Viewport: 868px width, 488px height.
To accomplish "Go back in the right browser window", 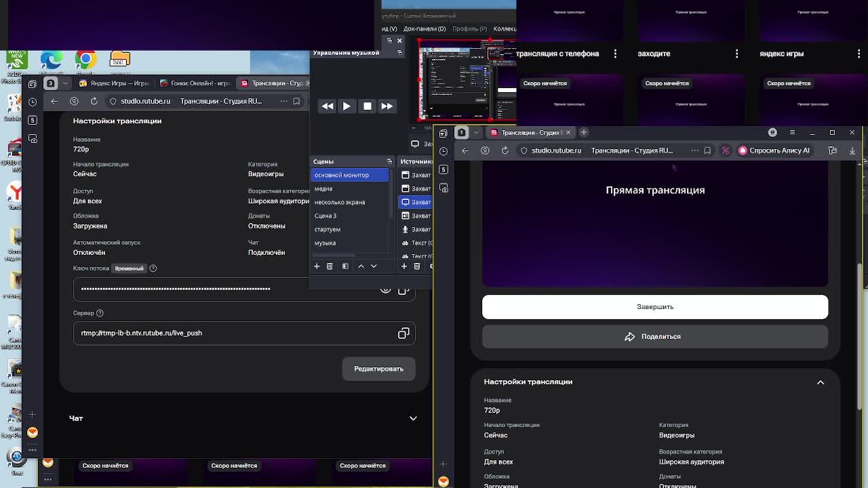I will pos(465,150).
